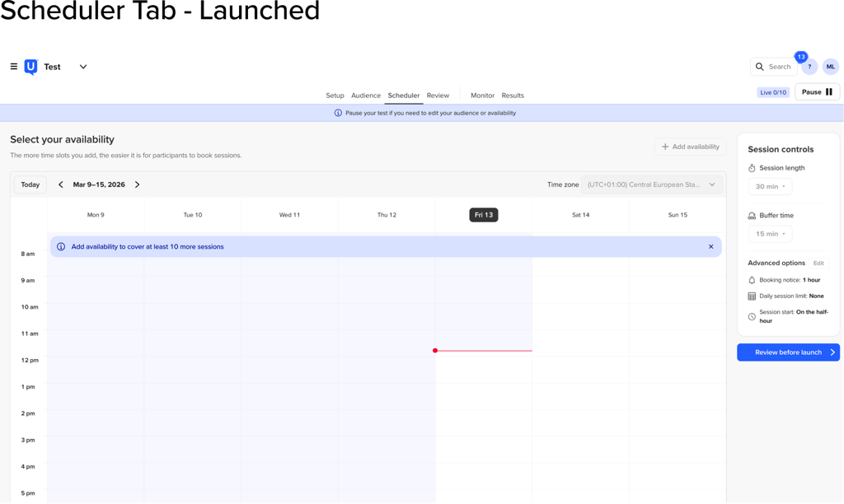844x504 pixels.
Task: Open the Monitor tab
Action: click(482, 96)
